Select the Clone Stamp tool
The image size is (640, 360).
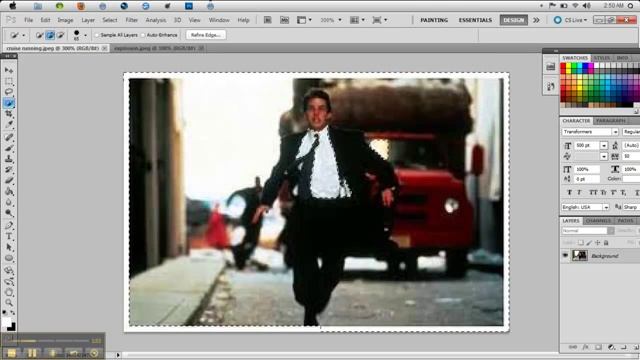(9, 159)
